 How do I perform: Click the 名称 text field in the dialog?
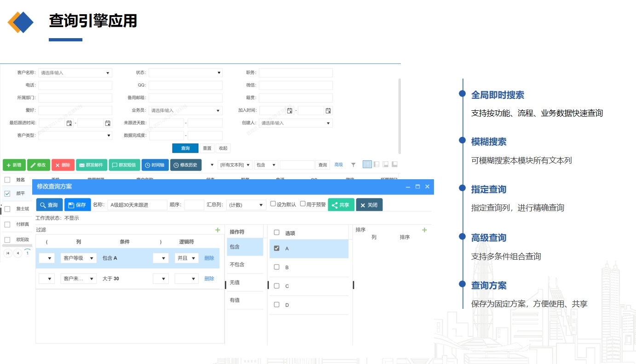click(137, 205)
